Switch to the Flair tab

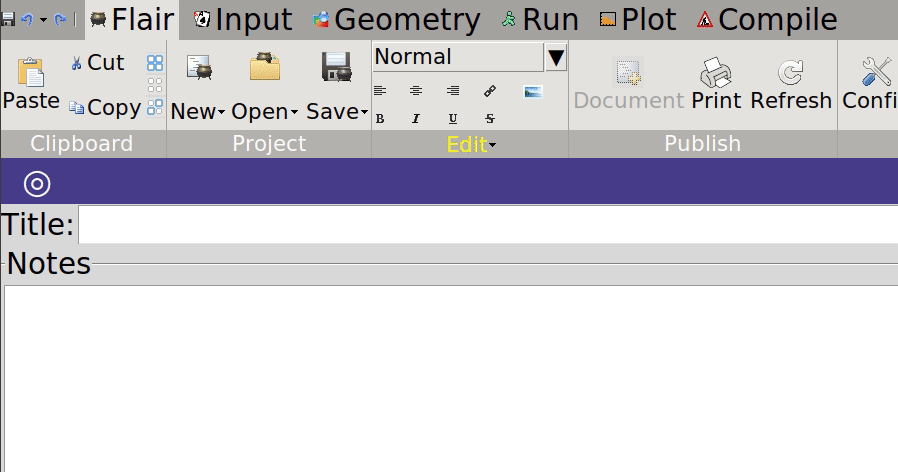point(132,20)
